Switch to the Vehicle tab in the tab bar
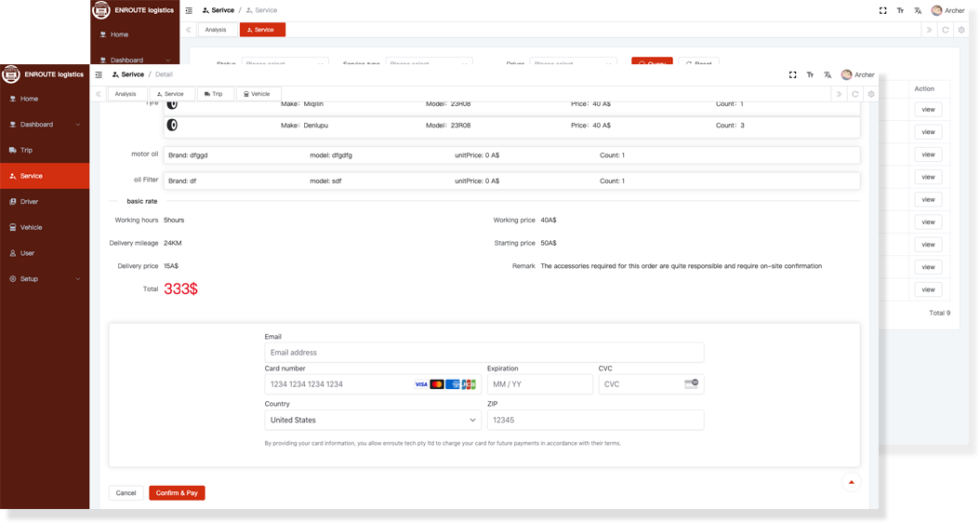This screenshot has height=523, width=980. [259, 94]
